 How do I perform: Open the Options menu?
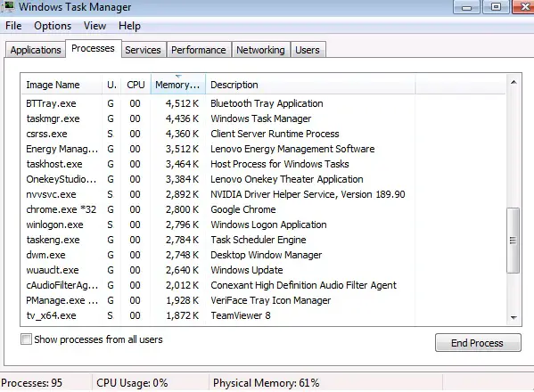point(53,26)
